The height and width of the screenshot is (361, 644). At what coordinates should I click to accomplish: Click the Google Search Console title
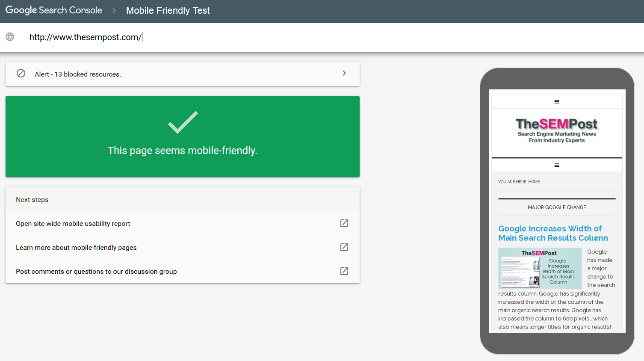point(54,10)
